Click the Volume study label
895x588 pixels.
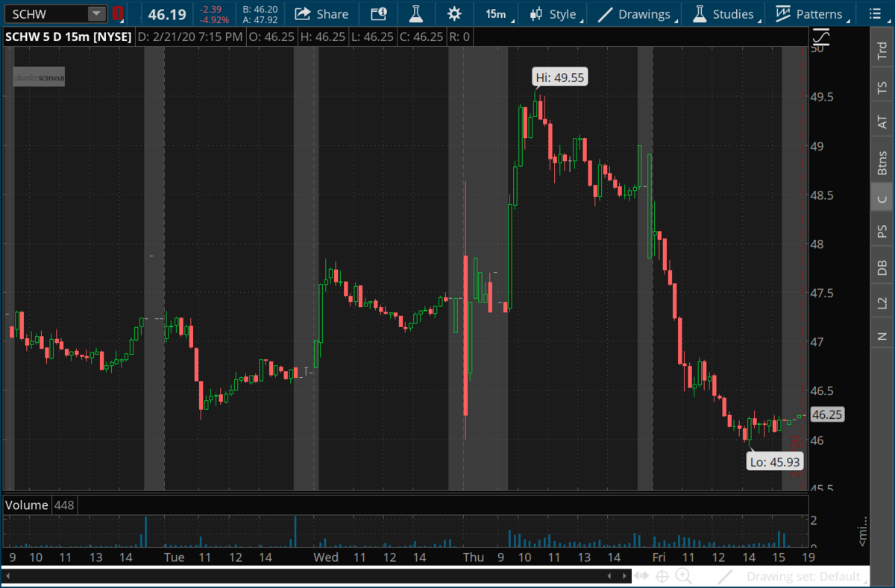point(27,505)
